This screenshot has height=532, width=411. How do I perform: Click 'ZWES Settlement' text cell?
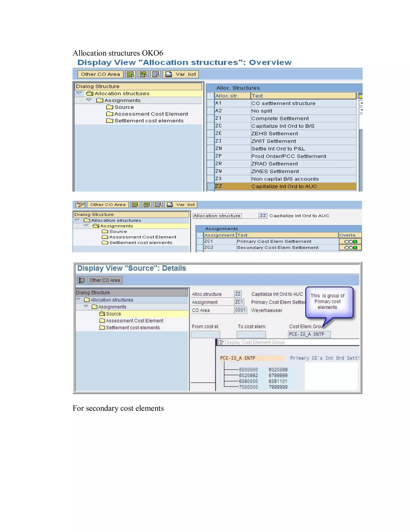click(x=304, y=171)
